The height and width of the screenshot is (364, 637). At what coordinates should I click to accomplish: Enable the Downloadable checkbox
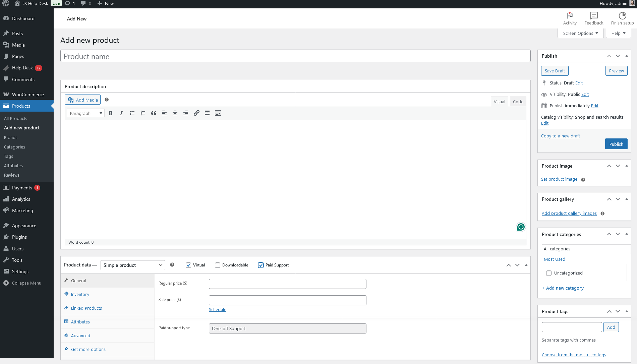(x=218, y=265)
